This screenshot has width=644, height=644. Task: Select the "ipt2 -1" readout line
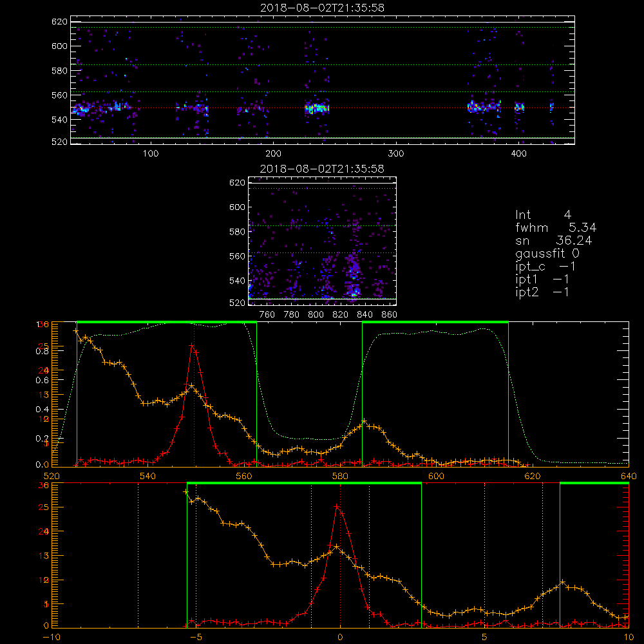click(x=542, y=292)
